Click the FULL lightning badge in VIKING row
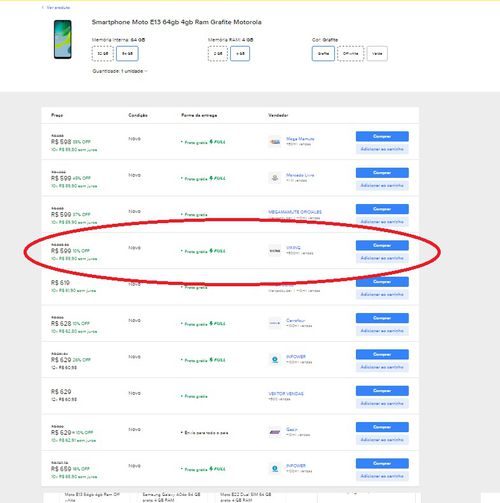Viewport: 500px width, 503px height. (217, 251)
